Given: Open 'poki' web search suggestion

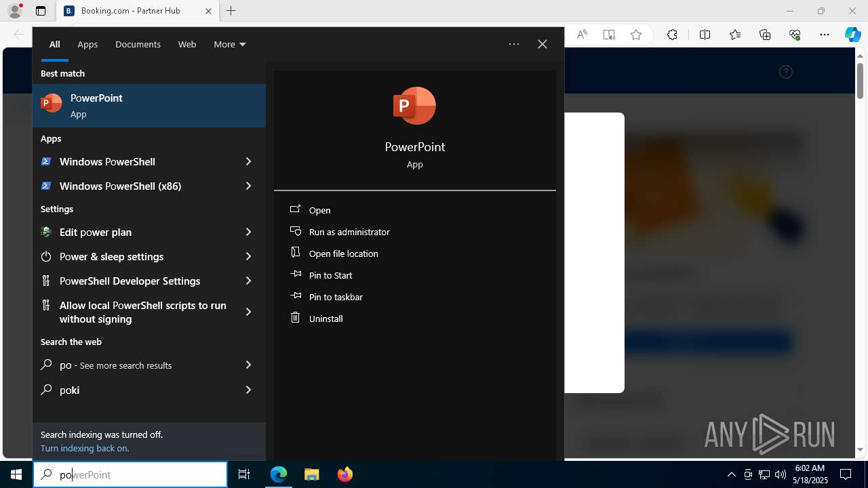Looking at the screenshot, I should point(149,390).
